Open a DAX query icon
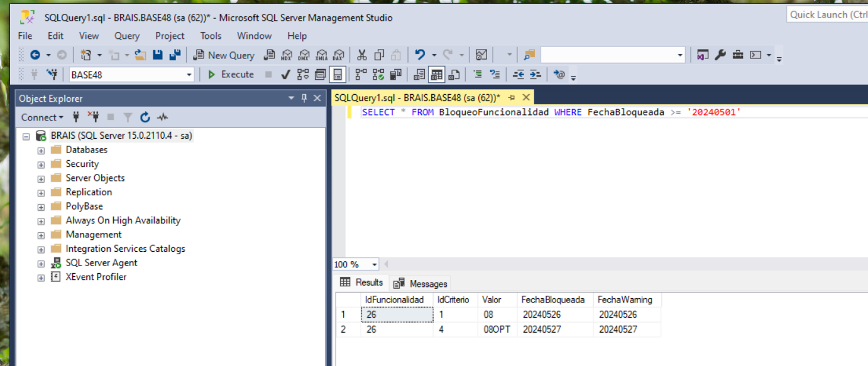This screenshot has height=366, width=868. click(x=339, y=55)
